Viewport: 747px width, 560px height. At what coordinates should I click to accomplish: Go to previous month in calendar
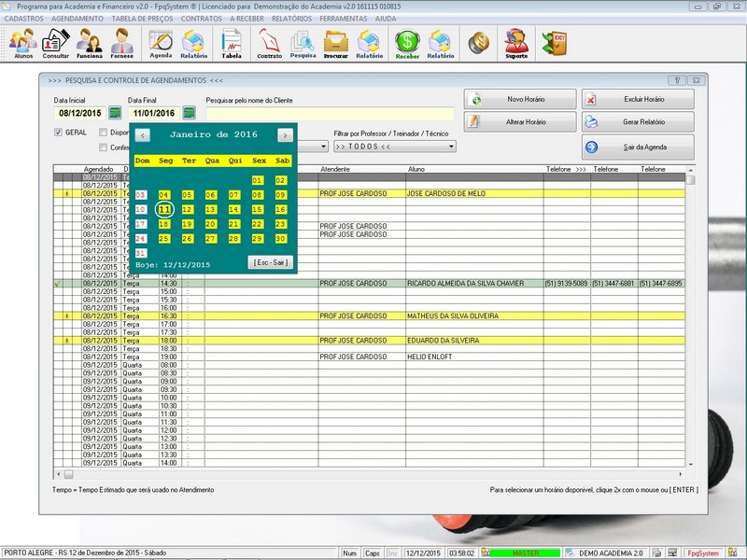tap(142, 135)
